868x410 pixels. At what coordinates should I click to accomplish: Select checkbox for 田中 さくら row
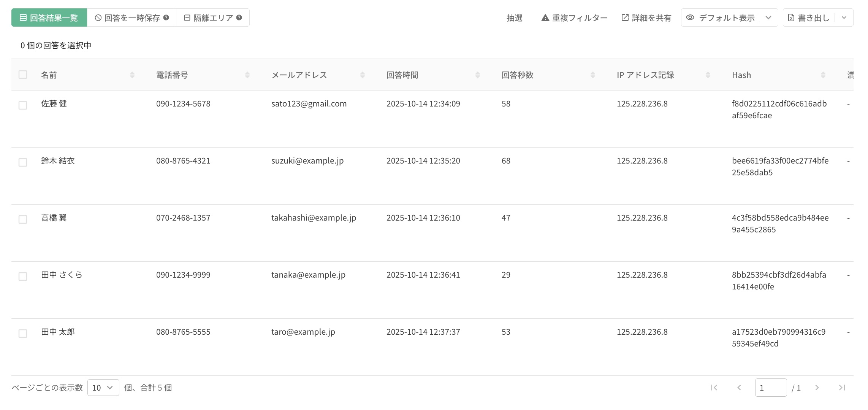(x=23, y=277)
